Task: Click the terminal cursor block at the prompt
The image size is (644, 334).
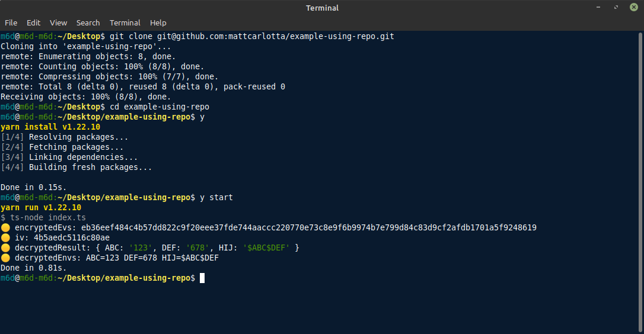Action: tap(202, 278)
